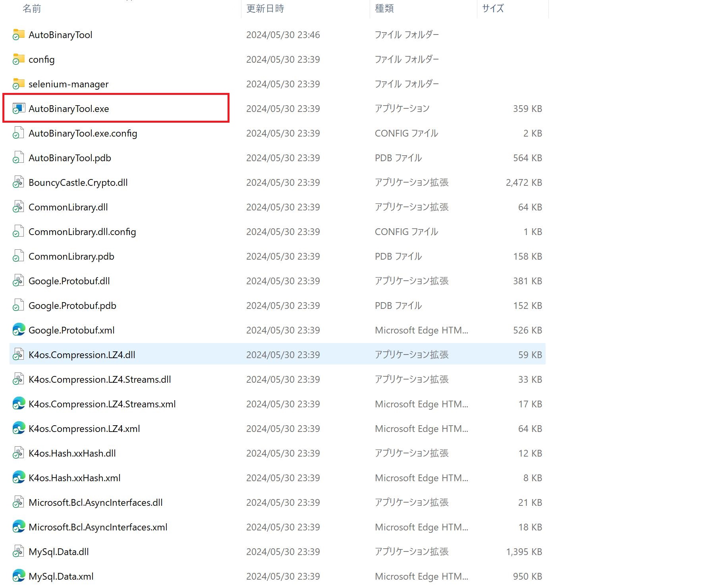Select the CommonLibrary.dll.config file name

[x=82, y=232]
